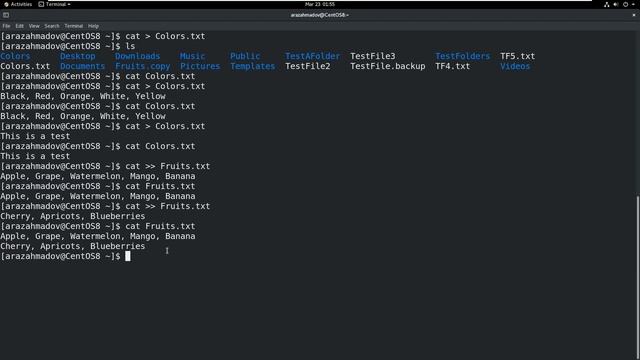640x360 pixels.
Task: Open the Help menu
Action: click(93, 26)
